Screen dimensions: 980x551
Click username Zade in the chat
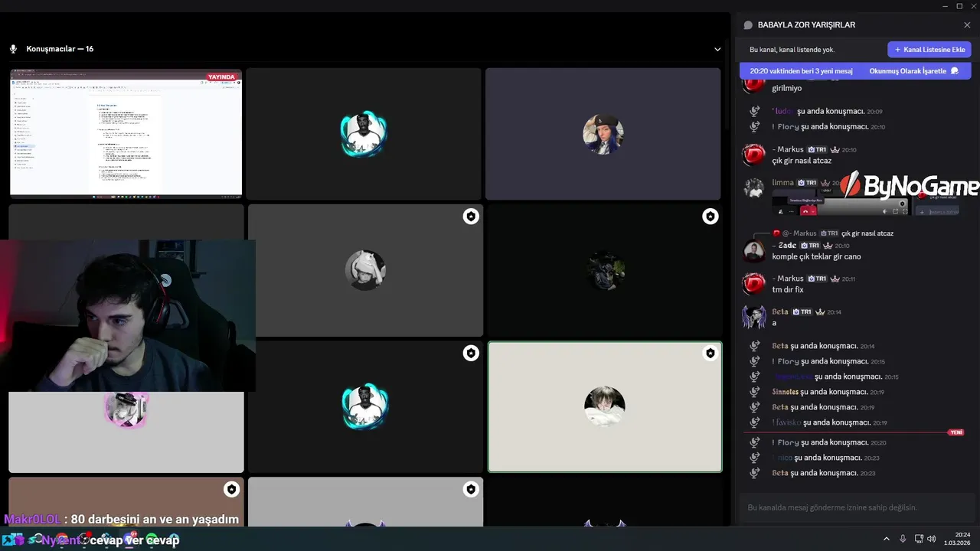pos(784,246)
